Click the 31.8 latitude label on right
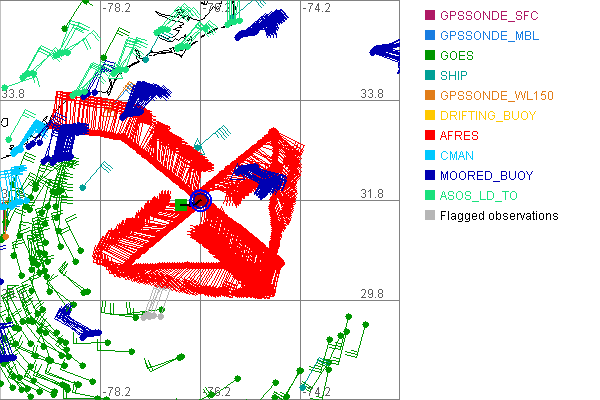The image size is (600, 400). tap(372, 193)
